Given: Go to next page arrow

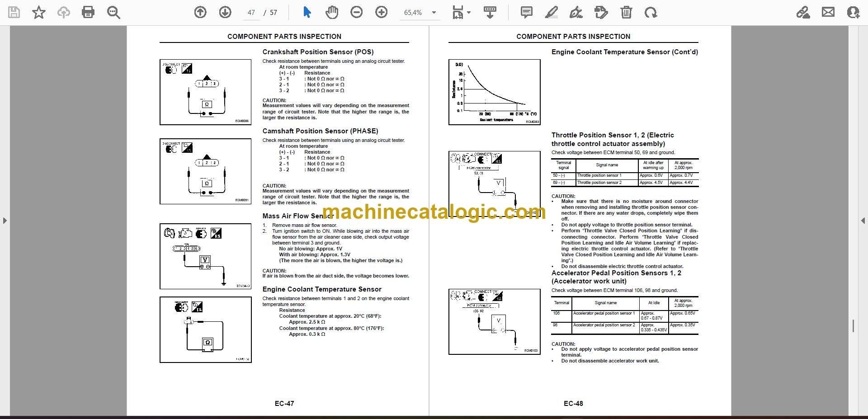Looking at the screenshot, I should pyautogui.click(x=225, y=12).
